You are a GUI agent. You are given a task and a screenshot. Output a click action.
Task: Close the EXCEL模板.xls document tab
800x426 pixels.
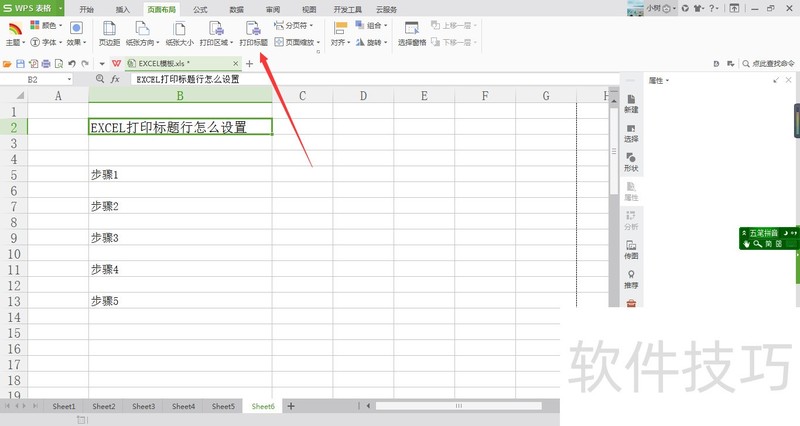point(235,63)
